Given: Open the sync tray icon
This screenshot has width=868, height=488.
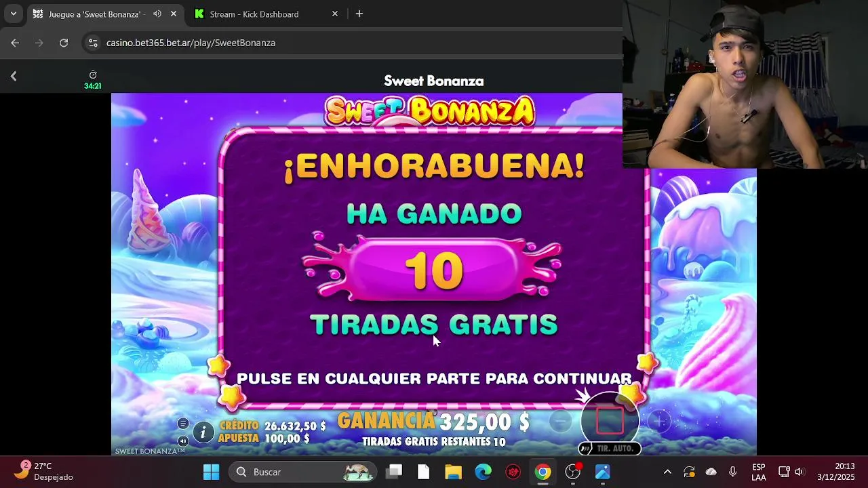Looking at the screenshot, I should pyautogui.click(x=689, y=472).
